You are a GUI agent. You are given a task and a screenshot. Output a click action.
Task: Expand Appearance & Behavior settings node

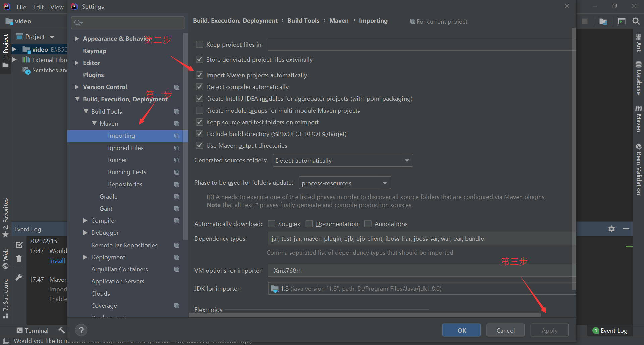click(77, 39)
